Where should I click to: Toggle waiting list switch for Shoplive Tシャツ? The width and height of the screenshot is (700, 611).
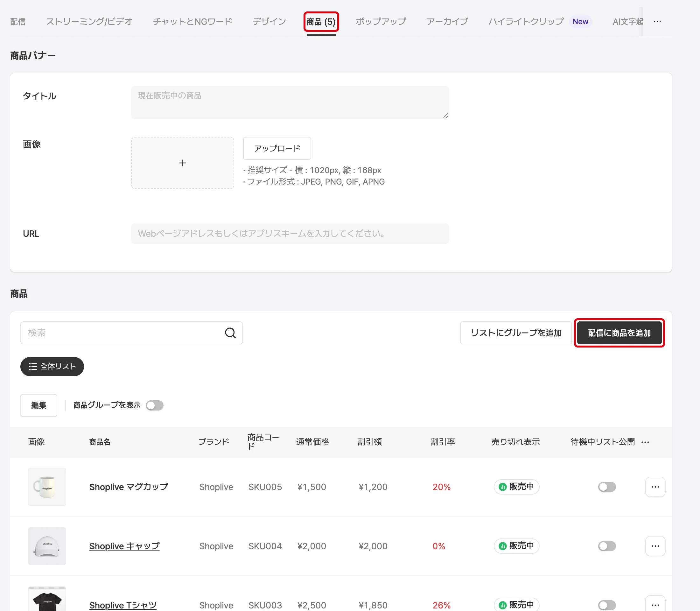607,605
